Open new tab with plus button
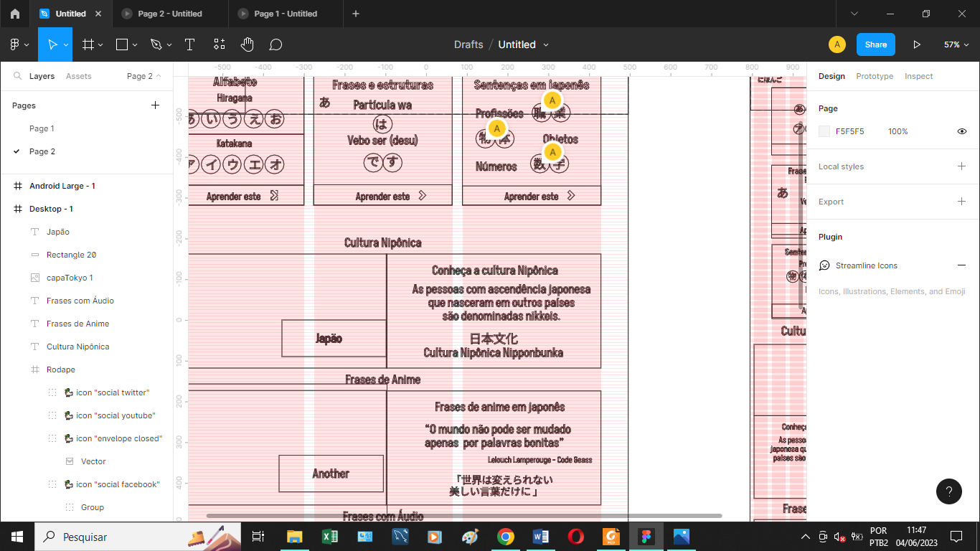Viewport: 980px width, 551px height. pos(356,14)
